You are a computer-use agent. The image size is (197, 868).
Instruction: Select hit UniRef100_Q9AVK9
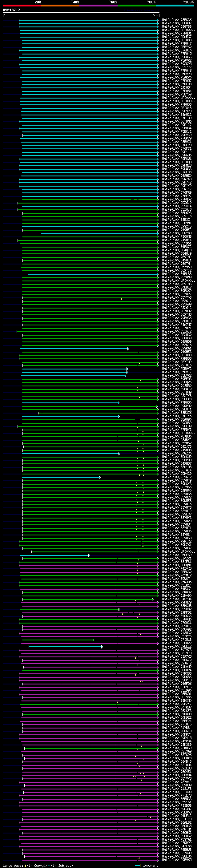pyautogui.click(x=176, y=135)
